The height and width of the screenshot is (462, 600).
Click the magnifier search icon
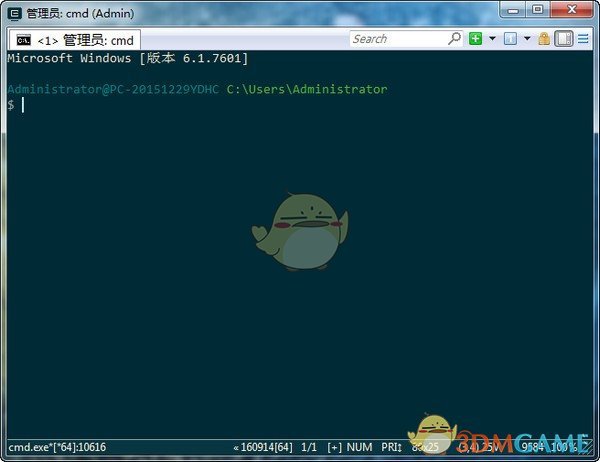tap(455, 38)
